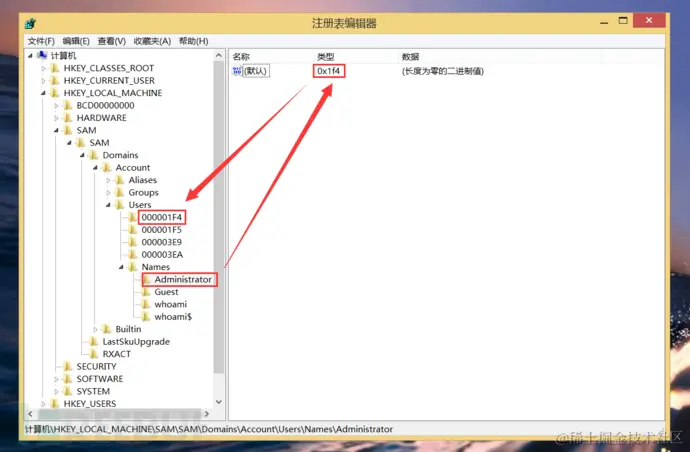The height and width of the screenshot is (452, 690).
Task: Click the tree pane scroll down arrow
Action: (x=219, y=402)
